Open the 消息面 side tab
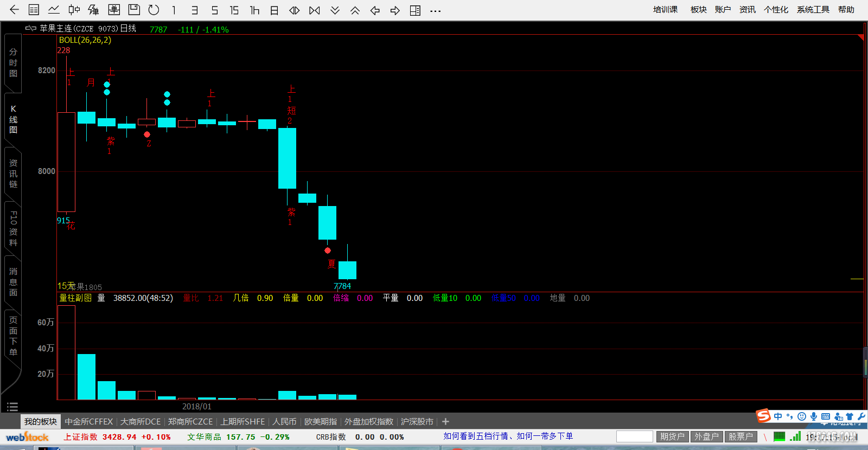The image size is (868, 450). [13, 282]
